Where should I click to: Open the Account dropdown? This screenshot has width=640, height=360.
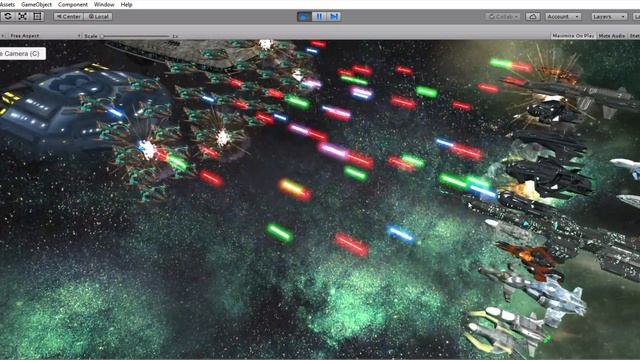(x=563, y=17)
